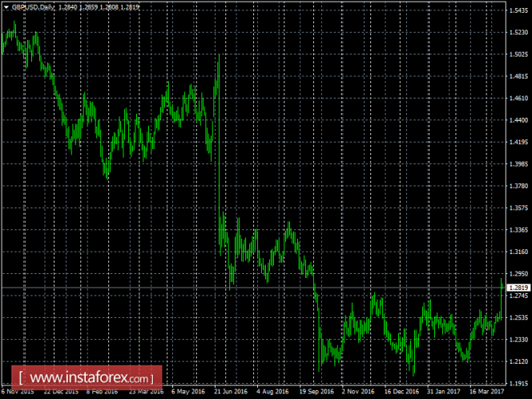Viewport: 532px width, 399px height.
Task: Select the 16 Mar 2017 date marker
Action: click(x=486, y=392)
